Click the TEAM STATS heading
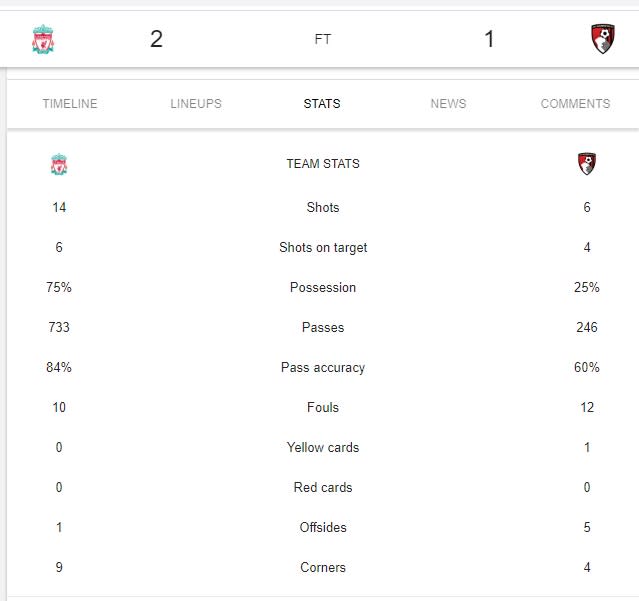The height and width of the screenshot is (601, 639). click(323, 164)
